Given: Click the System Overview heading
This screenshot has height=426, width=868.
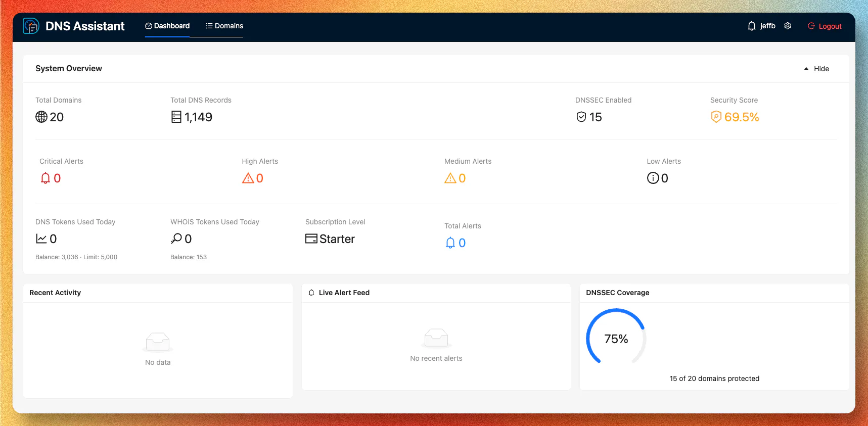Looking at the screenshot, I should click(69, 68).
